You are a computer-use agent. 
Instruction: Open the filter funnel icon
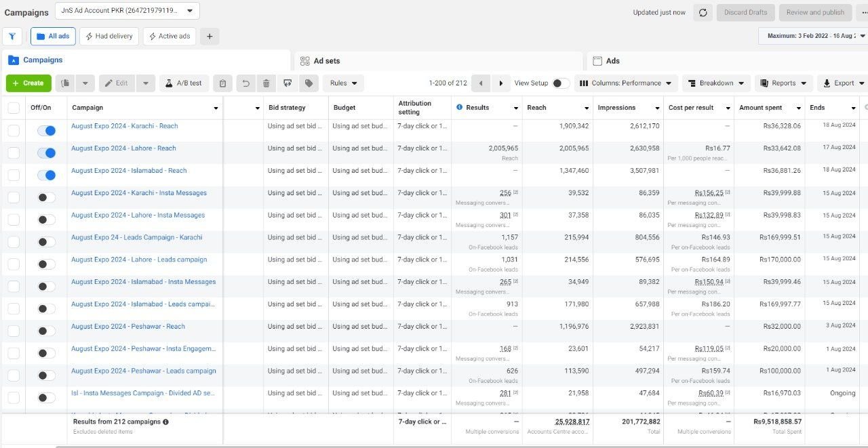tap(12, 37)
